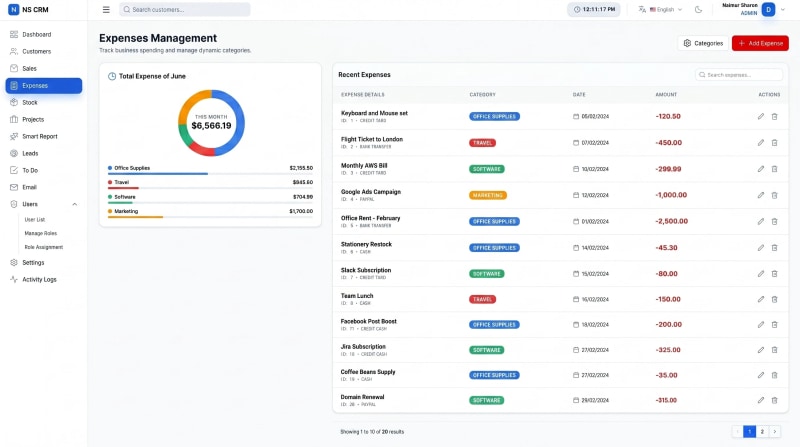
Task: Click the MARKETING category badge
Action: tap(488, 195)
